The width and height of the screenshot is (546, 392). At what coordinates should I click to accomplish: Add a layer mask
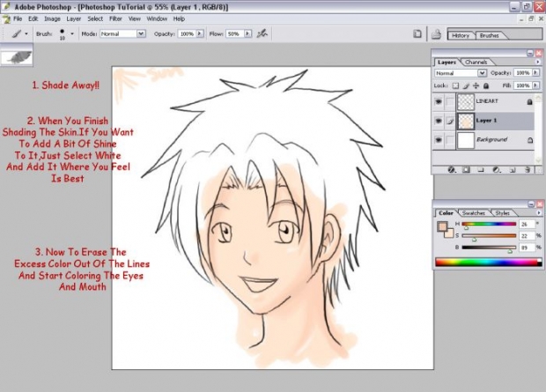pos(466,170)
